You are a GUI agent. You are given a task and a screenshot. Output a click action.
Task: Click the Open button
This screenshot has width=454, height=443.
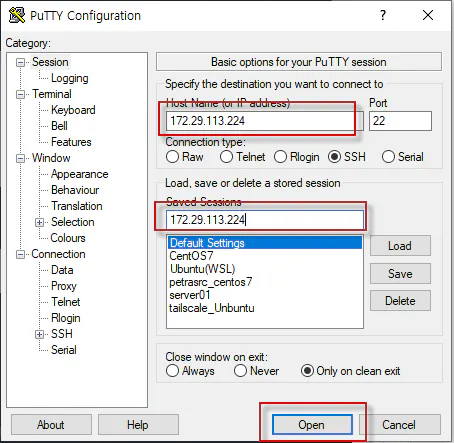coord(312,425)
